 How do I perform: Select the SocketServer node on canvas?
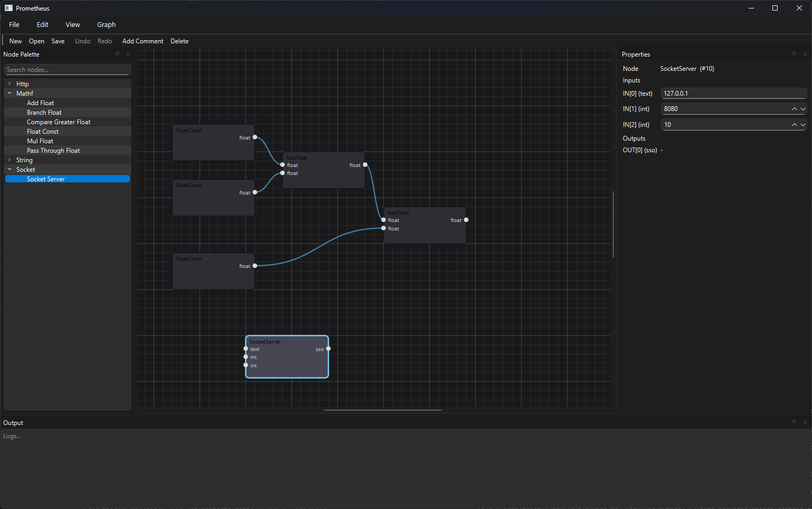pyautogui.click(x=287, y=357)
